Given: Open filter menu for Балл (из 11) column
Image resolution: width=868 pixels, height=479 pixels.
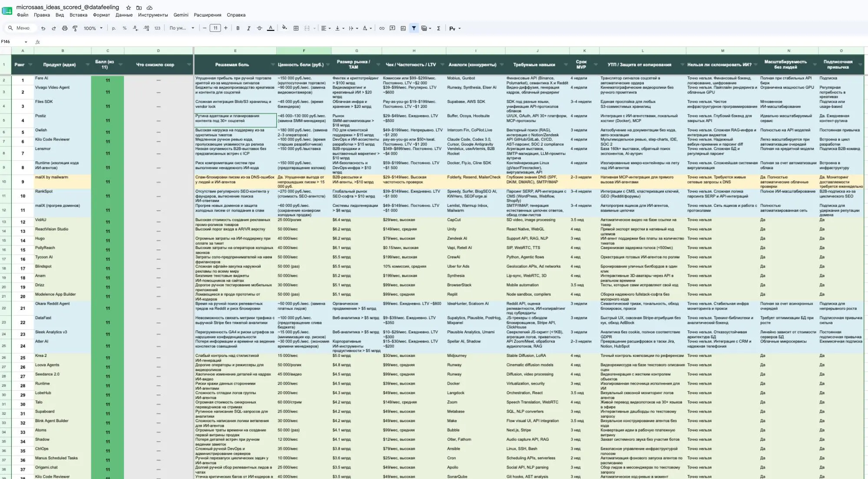Looking at the screenshot, I should (120, 65).
